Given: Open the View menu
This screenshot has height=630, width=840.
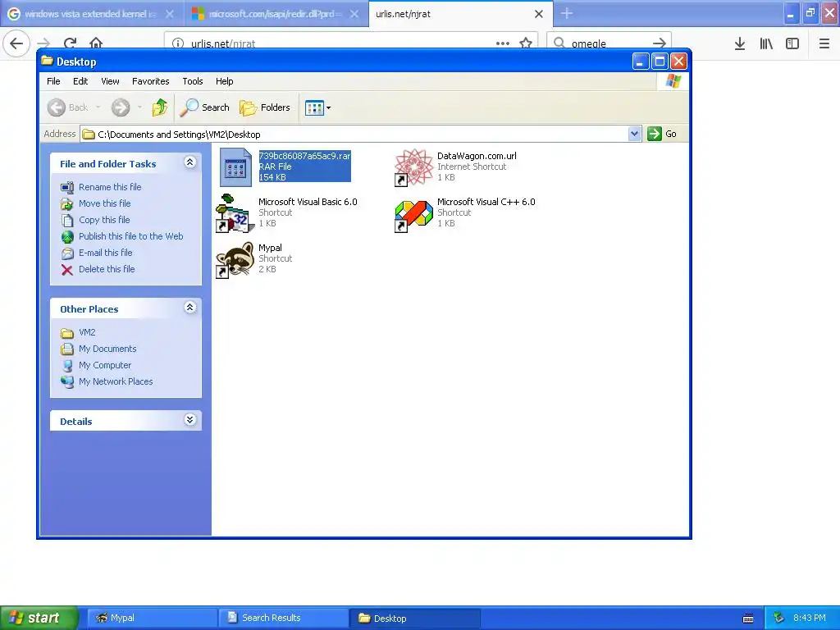Looking at the screenshot, I should coord(110,81).
